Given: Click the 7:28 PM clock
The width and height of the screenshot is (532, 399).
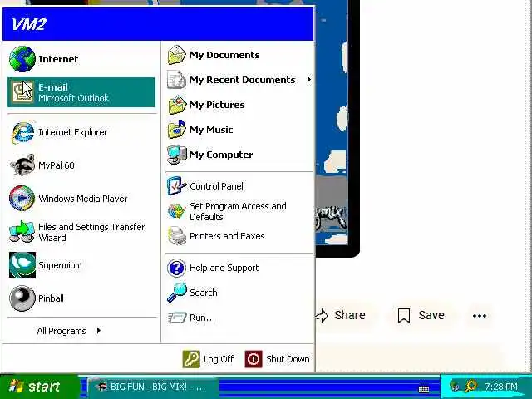Looking at the screenshot, I should [500, 387].
